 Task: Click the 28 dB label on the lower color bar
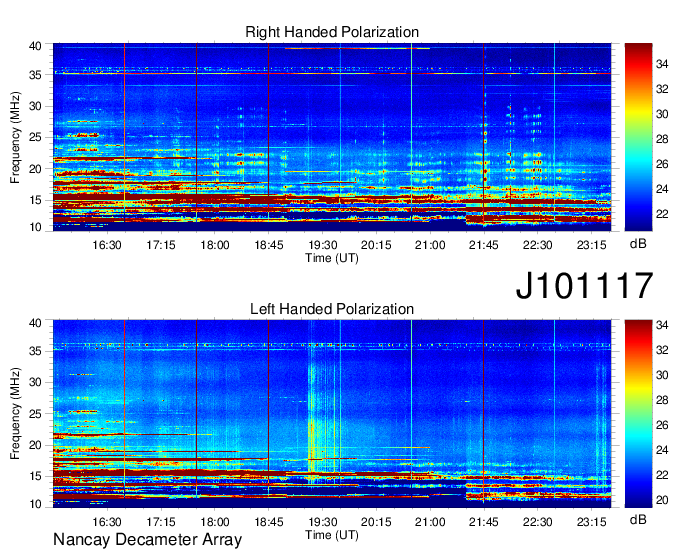click(662, 400)
